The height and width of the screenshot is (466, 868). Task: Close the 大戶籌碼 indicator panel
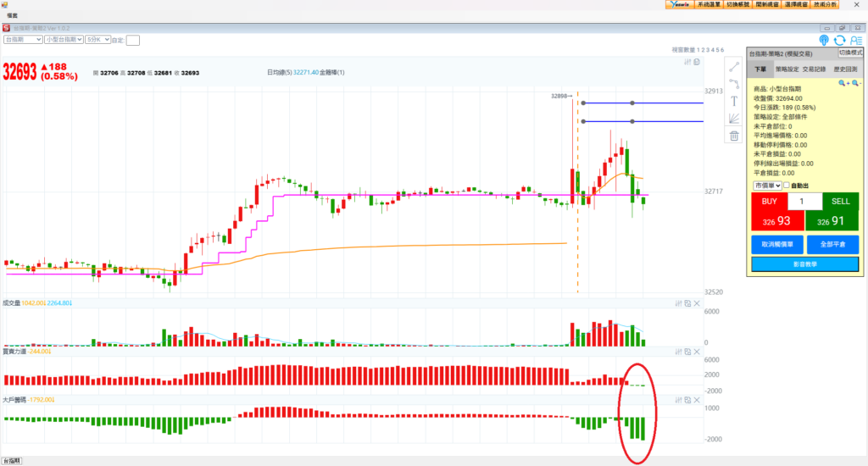pyautogui.click(x=697, y=399)
